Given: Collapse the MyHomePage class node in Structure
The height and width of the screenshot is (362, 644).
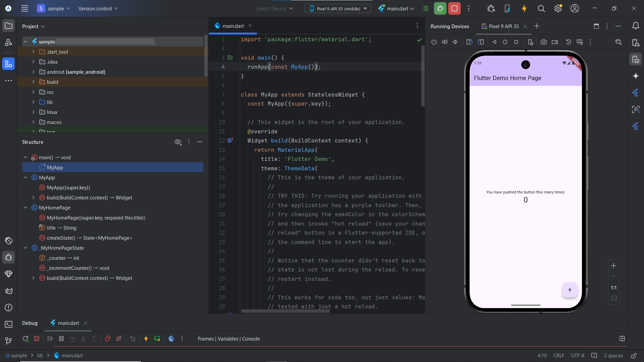Looking at the screenshot, I should point(25,208).
